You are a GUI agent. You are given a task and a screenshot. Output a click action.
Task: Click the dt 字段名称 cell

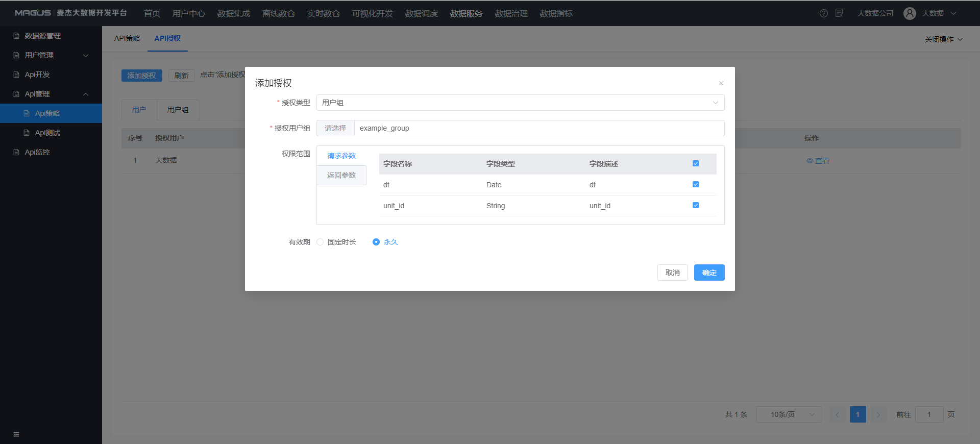(386, 185)
